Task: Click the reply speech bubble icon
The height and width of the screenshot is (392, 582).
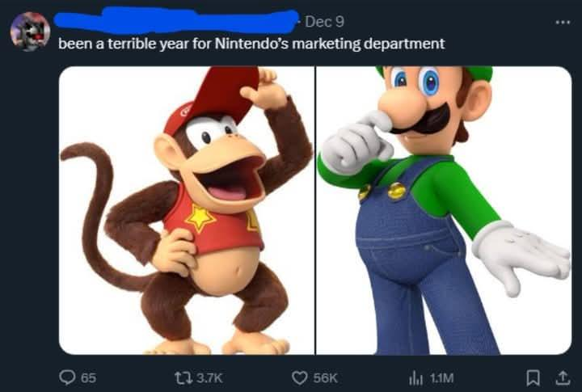Action: [67, 377]
